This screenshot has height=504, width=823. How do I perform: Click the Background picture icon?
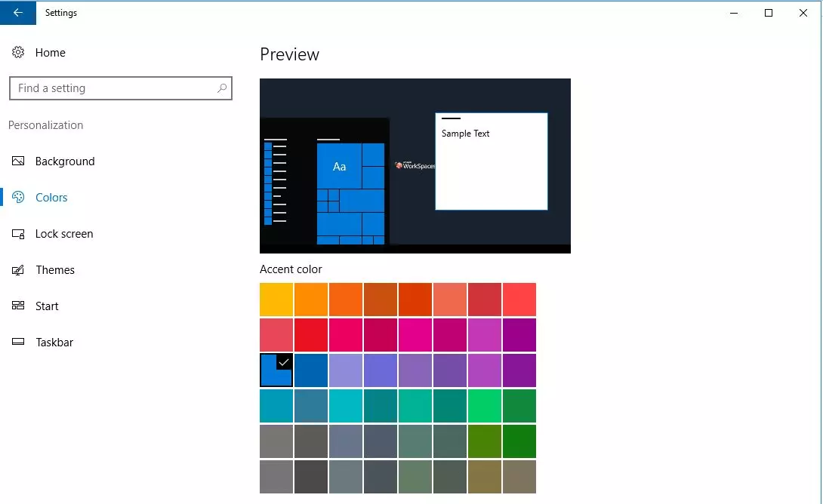(19, 161)
